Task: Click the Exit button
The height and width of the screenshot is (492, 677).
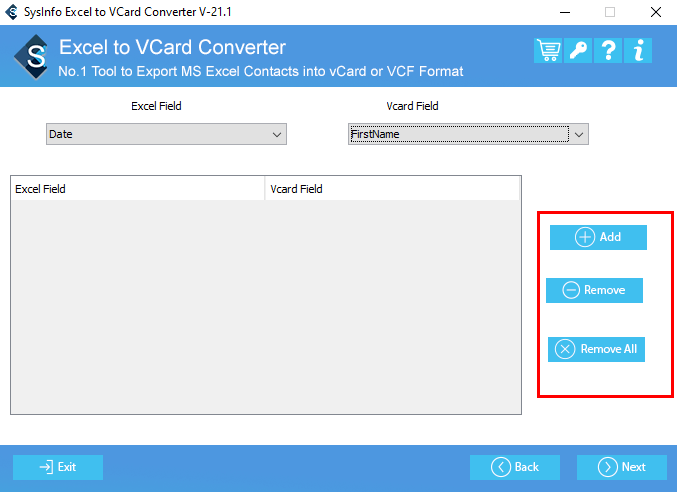Action: tap(58, 467)
